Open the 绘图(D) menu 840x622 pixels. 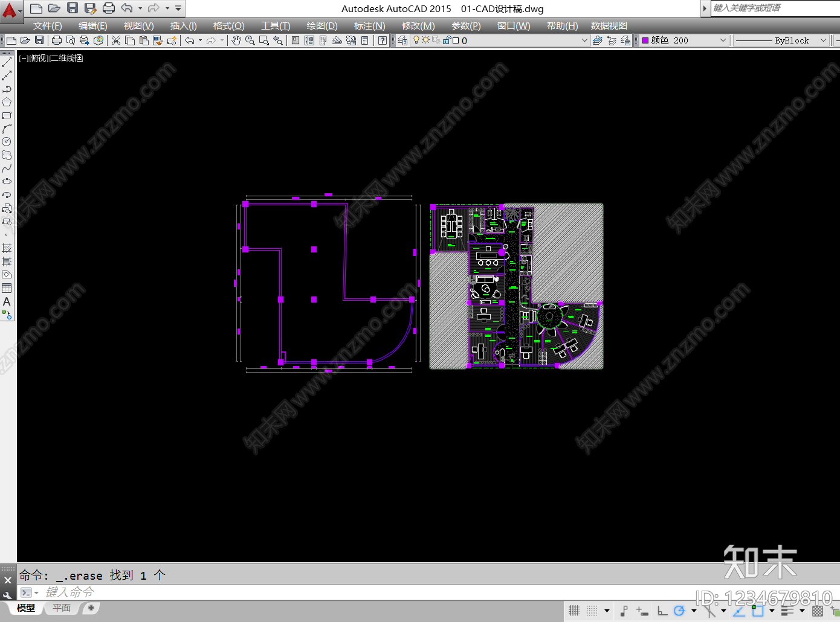(322, 26)
